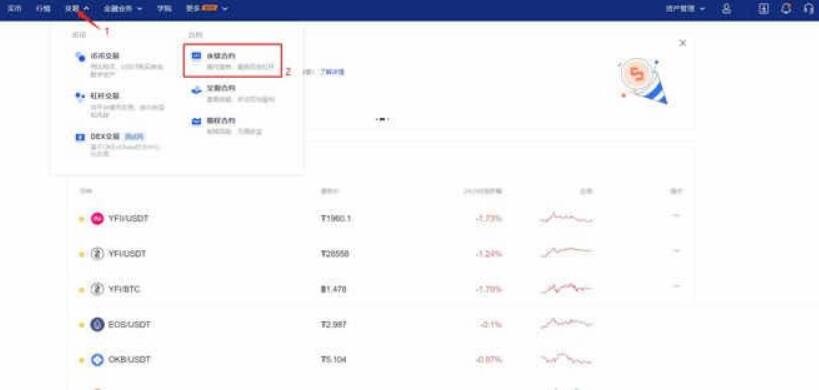
Task: Dismiss the promo banner with the X
Action: 682,43
